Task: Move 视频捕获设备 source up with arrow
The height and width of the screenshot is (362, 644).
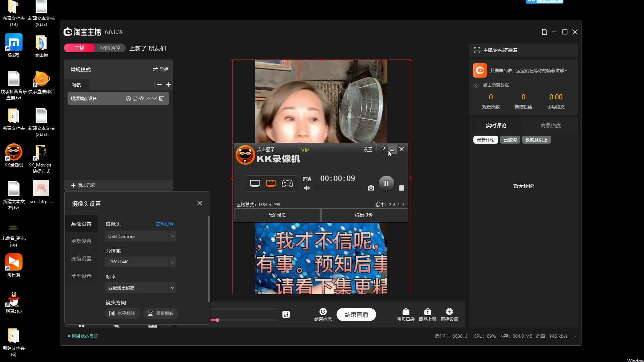Action: click(148, 98)
